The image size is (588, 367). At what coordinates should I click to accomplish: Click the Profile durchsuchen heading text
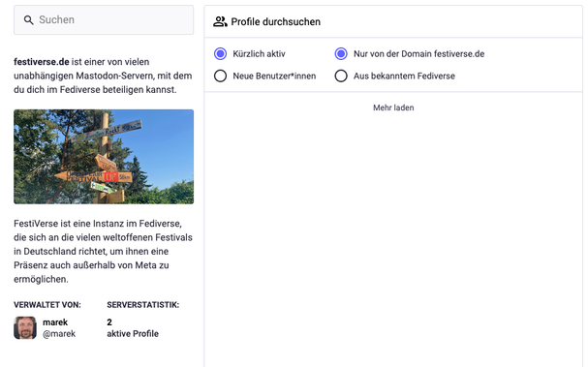[x=276, y=21]
